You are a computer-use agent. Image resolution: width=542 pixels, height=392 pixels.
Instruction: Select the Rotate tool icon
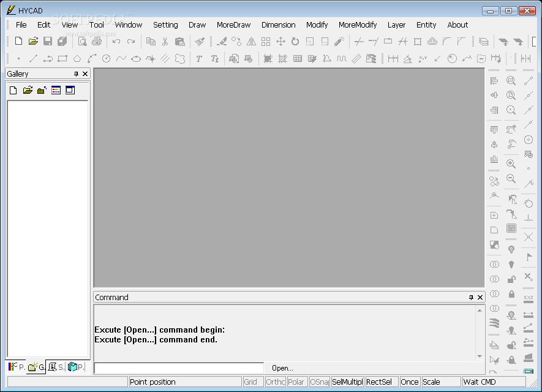[295, 42]
